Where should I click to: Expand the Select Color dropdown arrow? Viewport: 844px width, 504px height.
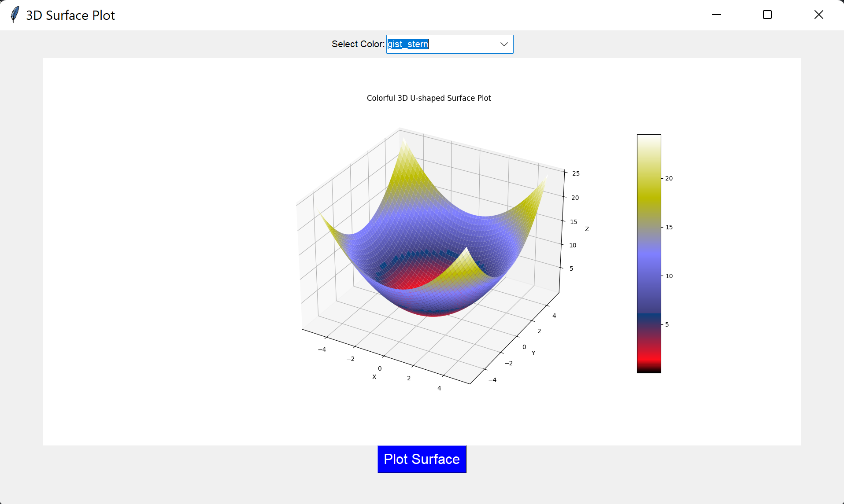(503, 44)
